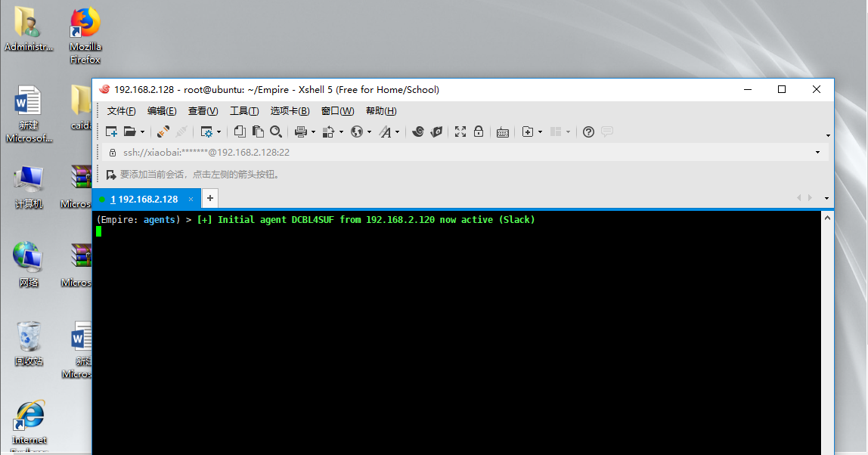Click the terminal scrollbar up arrow
Image resolution: width=868 pixels, height=455 pixels.
(x=827, y=218)
